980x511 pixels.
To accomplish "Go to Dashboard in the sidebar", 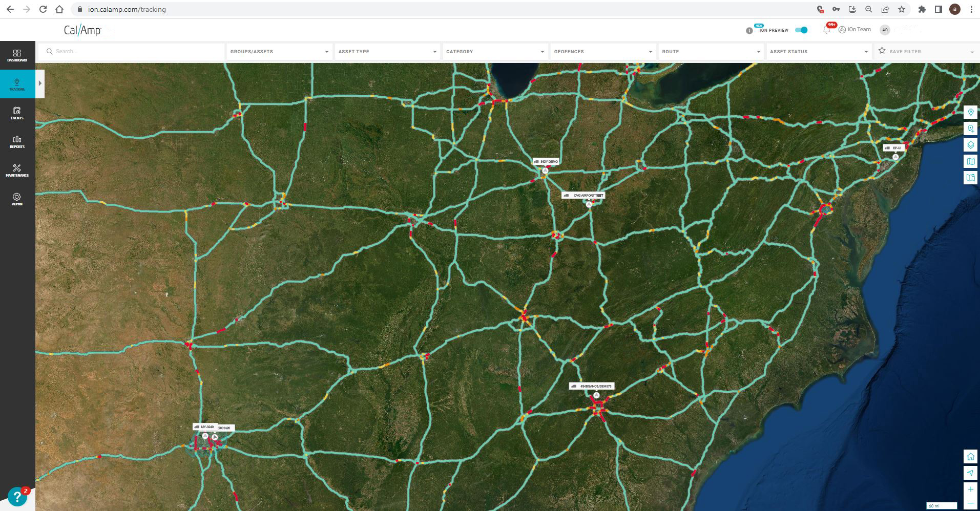I will point(17,55).
